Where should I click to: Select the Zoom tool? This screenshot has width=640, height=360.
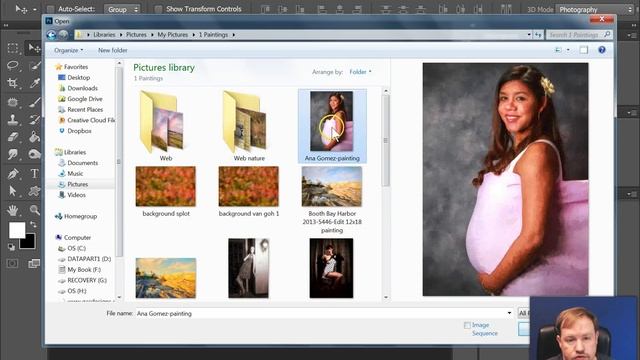34,210
